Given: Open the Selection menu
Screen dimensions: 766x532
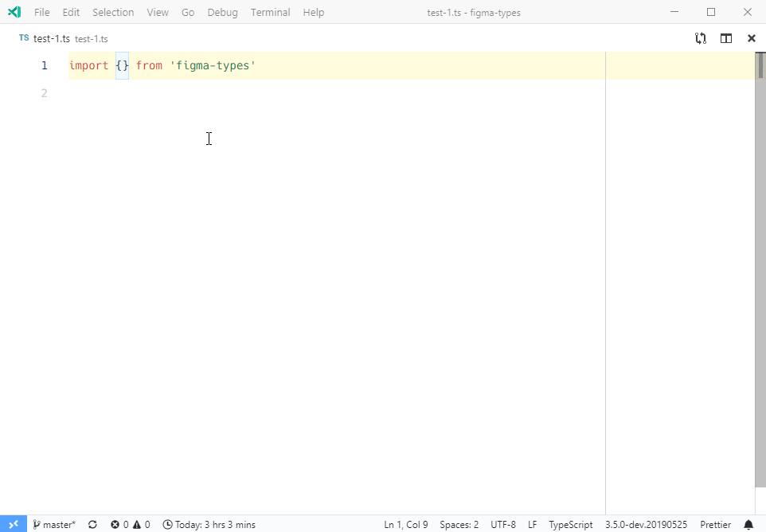Looking at the screenshot, I should 113,12.
